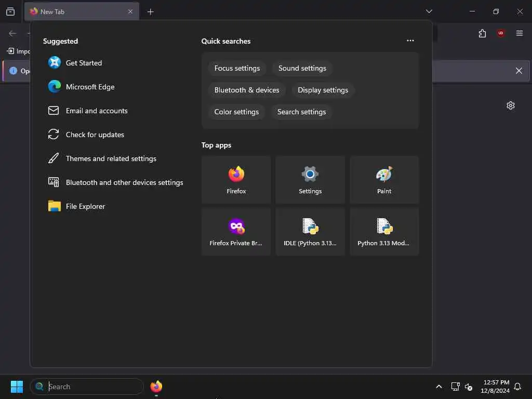Screen dimensions: 532x399
Task: Open Firefox Private Browsing tile
Action: click(x=236, y=232)
